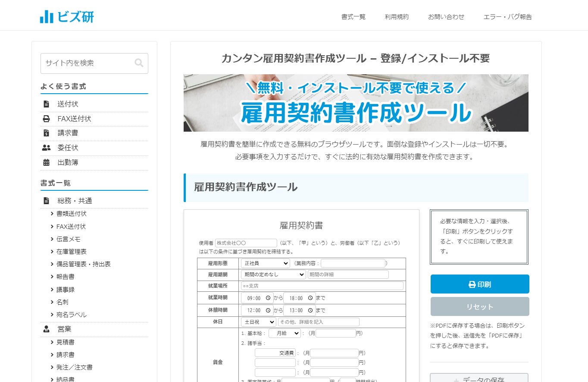Click the 営業 category heading
Screen dimensions: 588x382
(65, 329)
